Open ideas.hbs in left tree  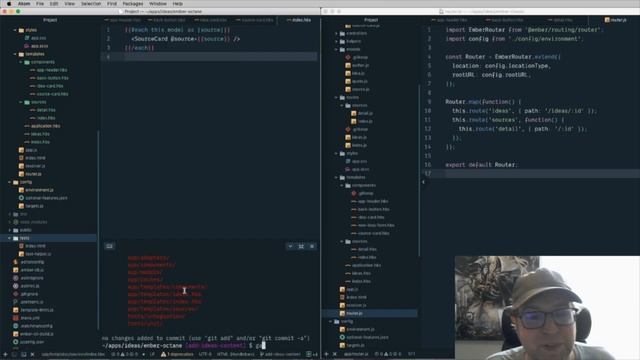[x=40, y=134]
